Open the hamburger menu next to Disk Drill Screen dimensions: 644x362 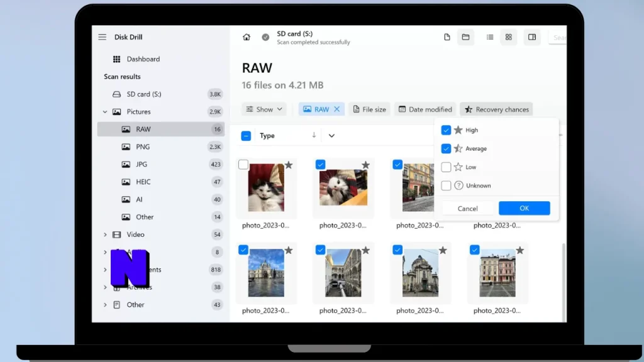(103, 37)
